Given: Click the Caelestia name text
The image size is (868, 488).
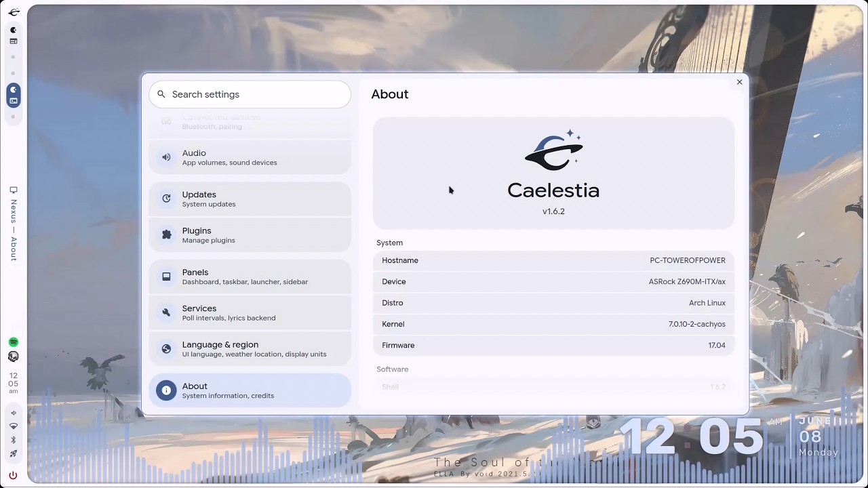Looking at the screenshot, I should (553, 190).
